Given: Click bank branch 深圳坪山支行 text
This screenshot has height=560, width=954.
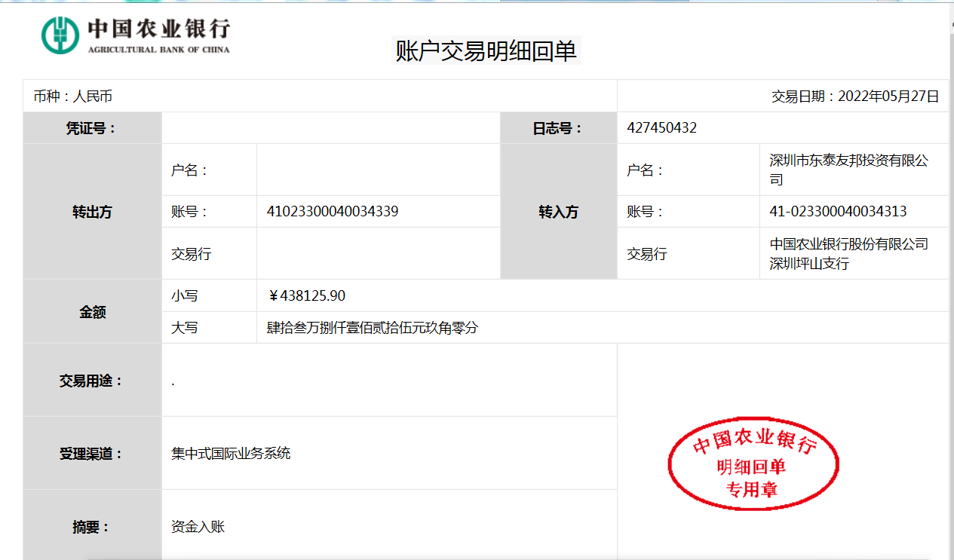Looking at the screenshot, I should pyautogui.click(x=809, y=264).
